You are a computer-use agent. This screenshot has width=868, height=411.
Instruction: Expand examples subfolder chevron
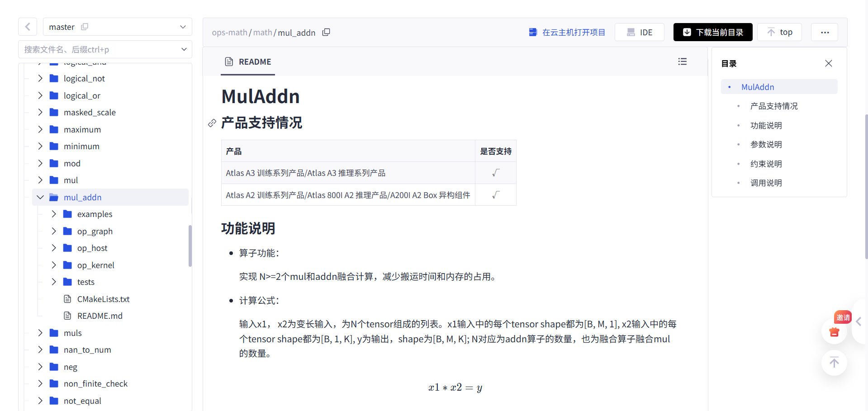pyautogui.click(x=54, y=214)
